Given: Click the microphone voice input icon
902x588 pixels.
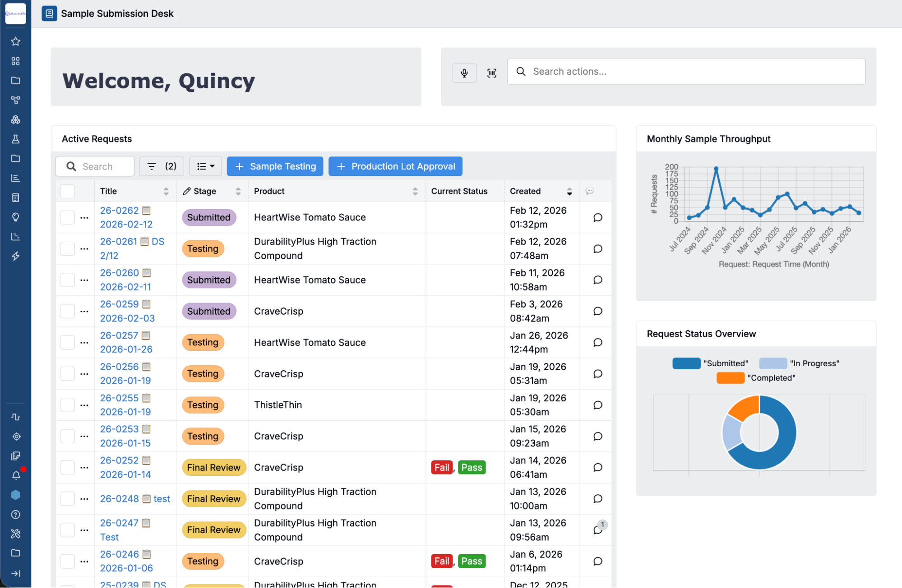Looking at the screenshot, I should pyautogui.click(x=464, y=73).
